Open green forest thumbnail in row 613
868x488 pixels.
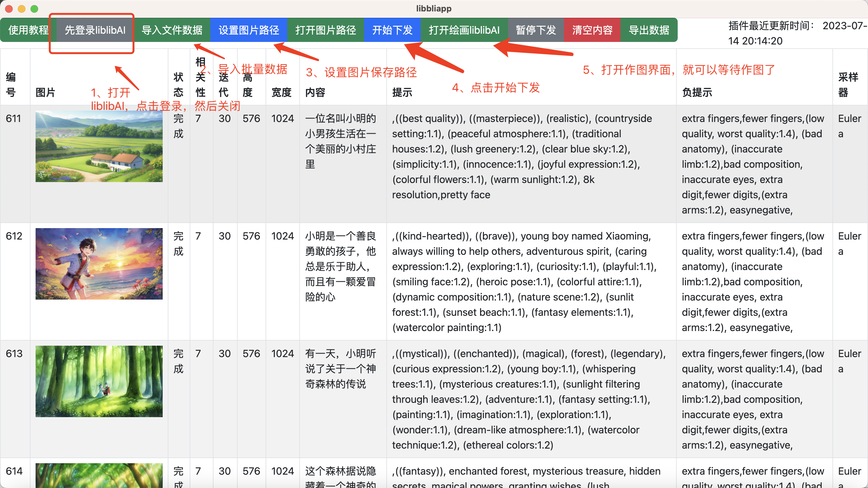point(99,381)
